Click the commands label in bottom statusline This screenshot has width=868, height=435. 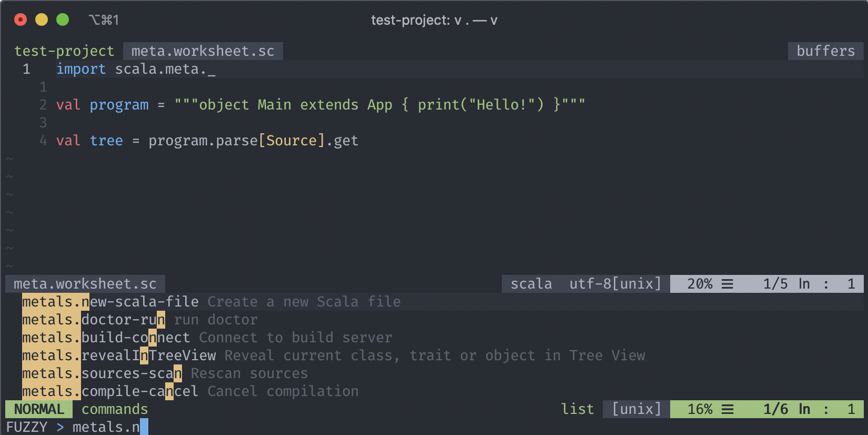(x=115, y=409)
